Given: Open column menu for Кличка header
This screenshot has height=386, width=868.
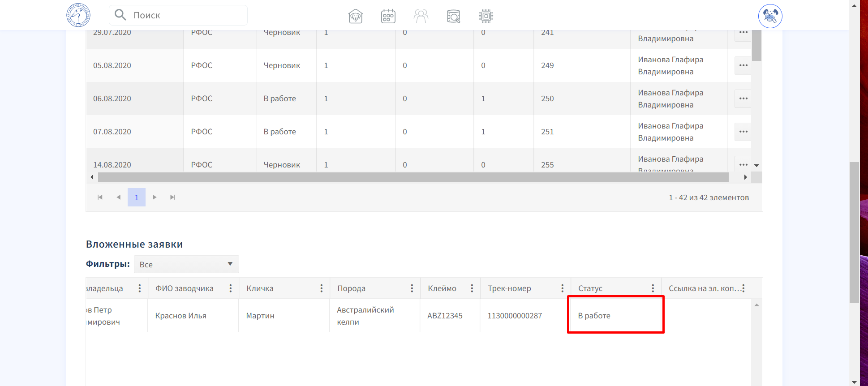Looking at the screenshot, I should pos(321,288).
